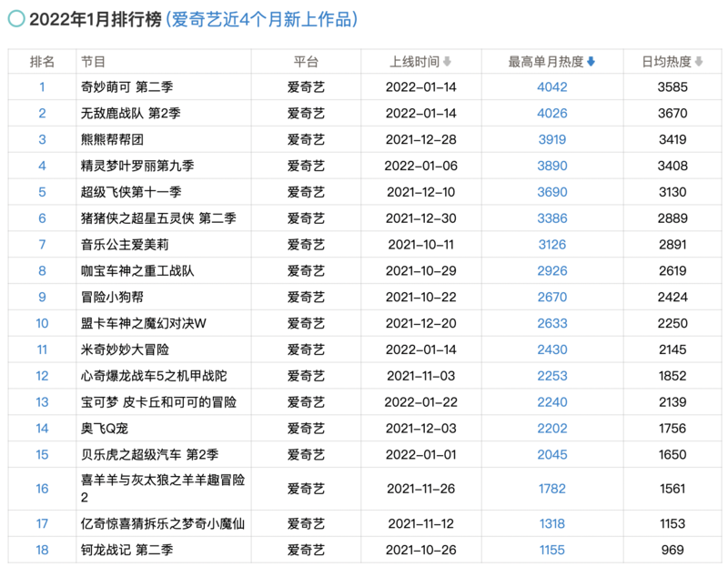Select program 音乐公主爱美莉
The width and height of the screenshot is (728, 567).
(125, 244)
